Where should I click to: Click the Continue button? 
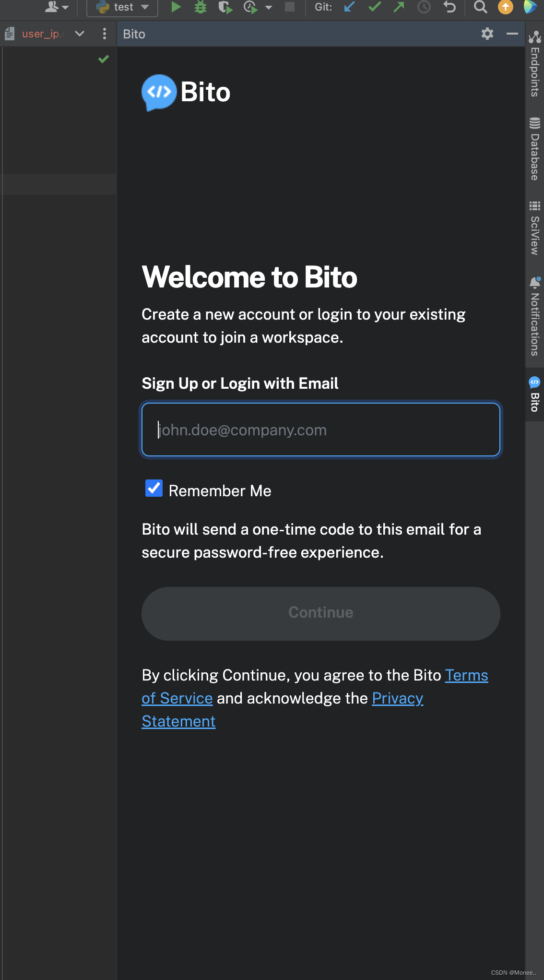point(320,613)
